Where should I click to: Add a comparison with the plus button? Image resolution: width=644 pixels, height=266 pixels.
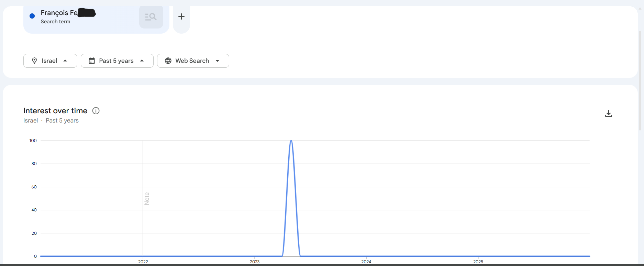click(x=181, y=16)
